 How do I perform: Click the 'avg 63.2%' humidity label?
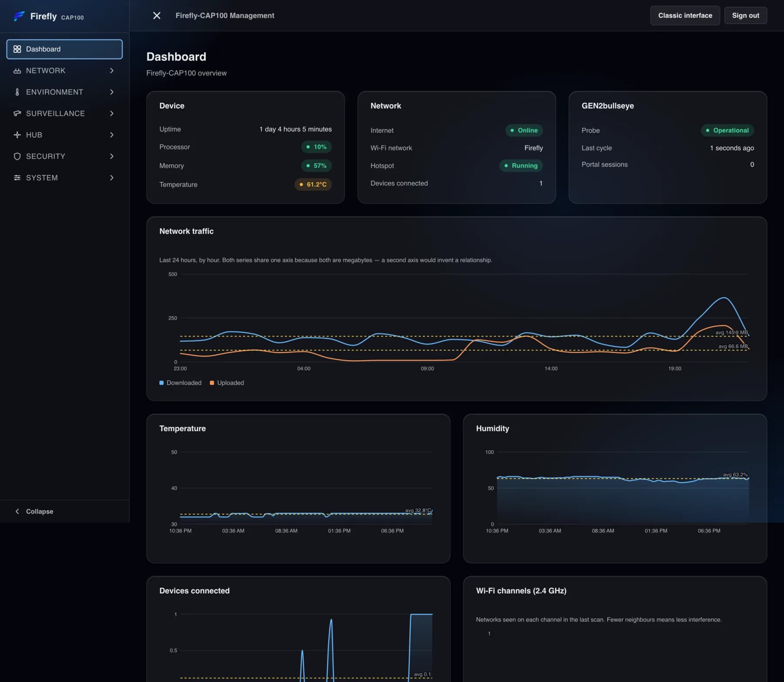735,475
